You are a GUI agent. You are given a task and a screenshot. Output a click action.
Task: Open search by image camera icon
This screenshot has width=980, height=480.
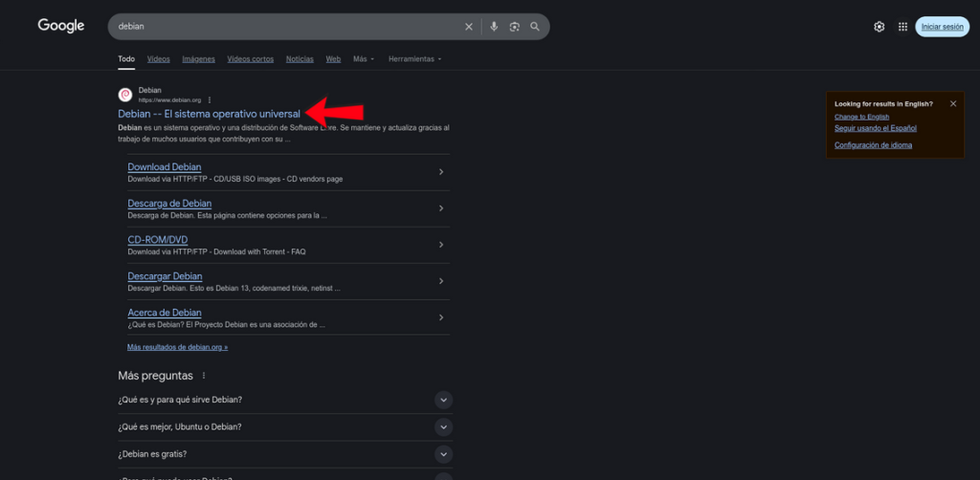(x=515, y=27)
